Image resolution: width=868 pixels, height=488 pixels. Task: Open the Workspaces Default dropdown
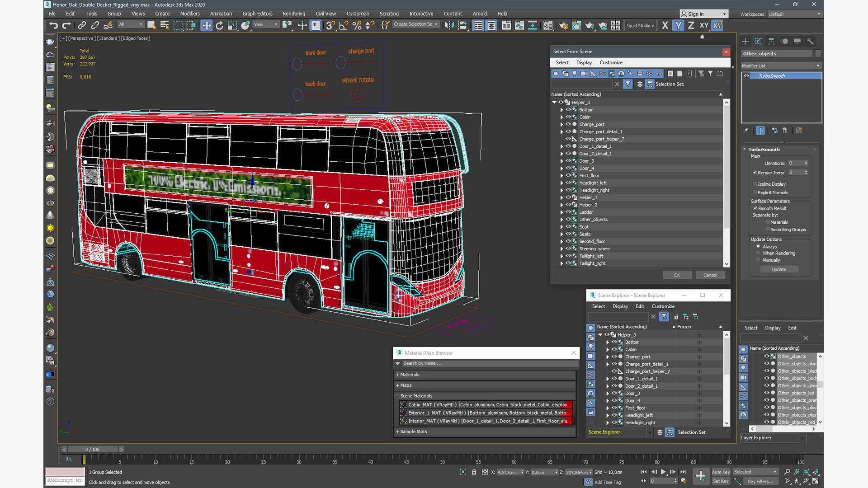[794, 14]
